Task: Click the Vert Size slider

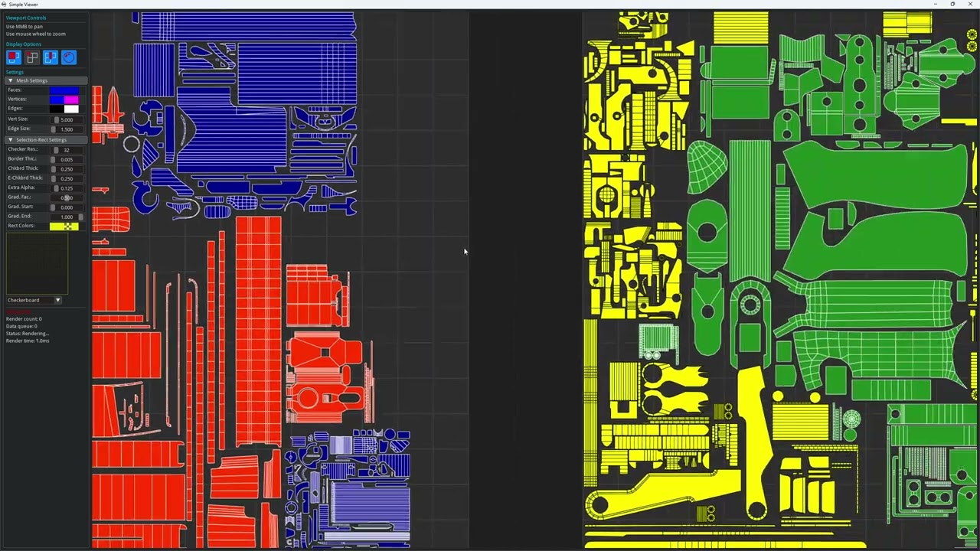Action: [67, 119]
